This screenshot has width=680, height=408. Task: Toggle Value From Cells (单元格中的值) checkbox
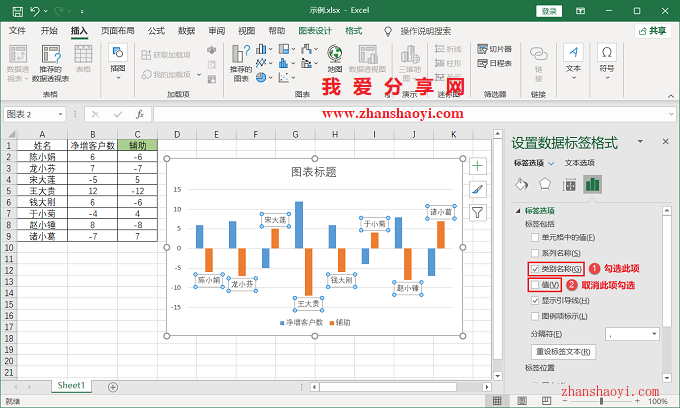(x=535, y=238)
